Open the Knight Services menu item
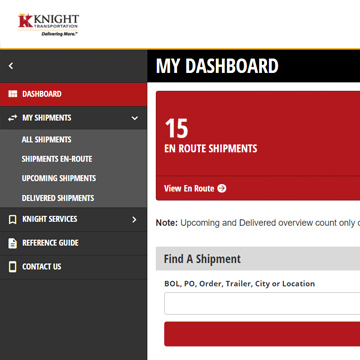360x360 pixels. [x=73, y=219]
